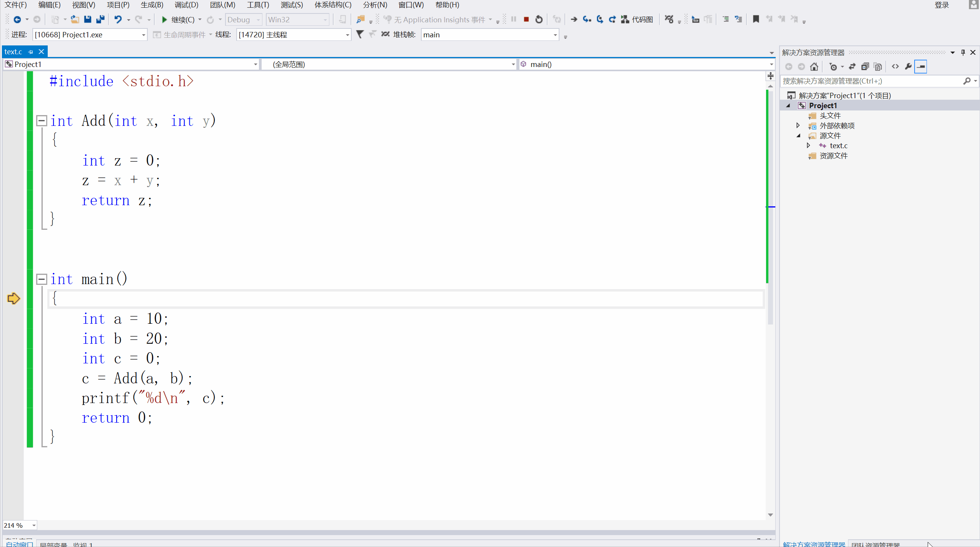Image resolution: width=980 pixels, height=547 pixels.
Task: Click the wrench Properties icon in Solution Explorer
Action: point(908,67)
